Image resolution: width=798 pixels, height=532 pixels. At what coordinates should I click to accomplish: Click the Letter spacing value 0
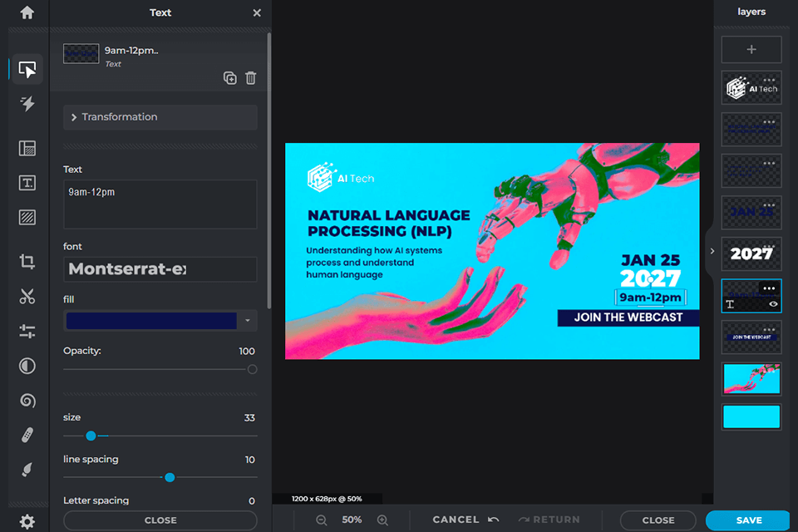pyautogui.click(x=251, y=501)
